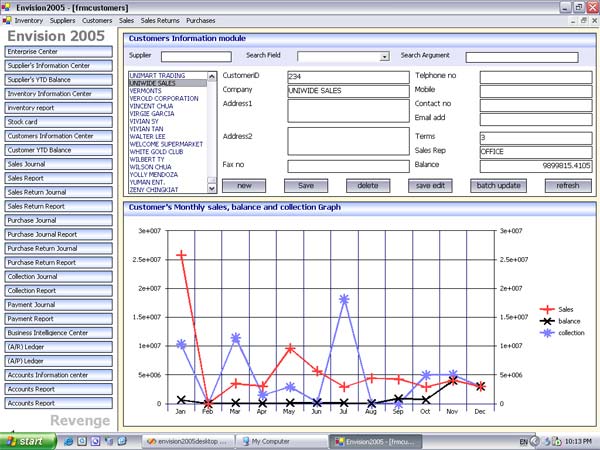The height and width of the screenshot is (450, 600).
Task: Click the black balance legend marker
Action: coord(546,321)
